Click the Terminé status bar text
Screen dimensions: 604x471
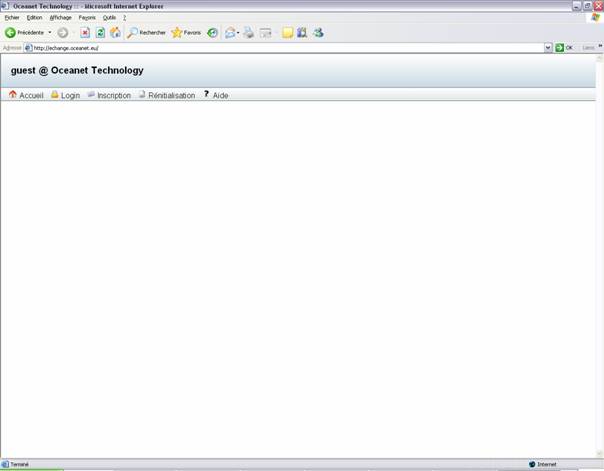click(19, 464)
